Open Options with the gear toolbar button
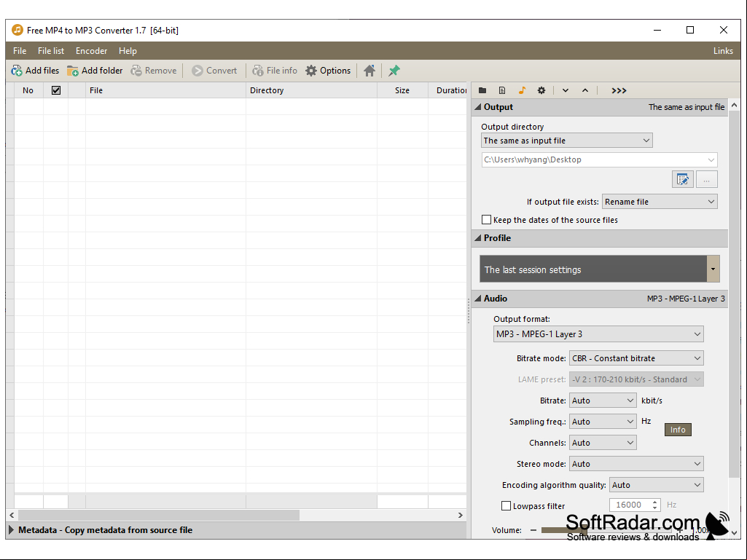 tap(328, 71)
